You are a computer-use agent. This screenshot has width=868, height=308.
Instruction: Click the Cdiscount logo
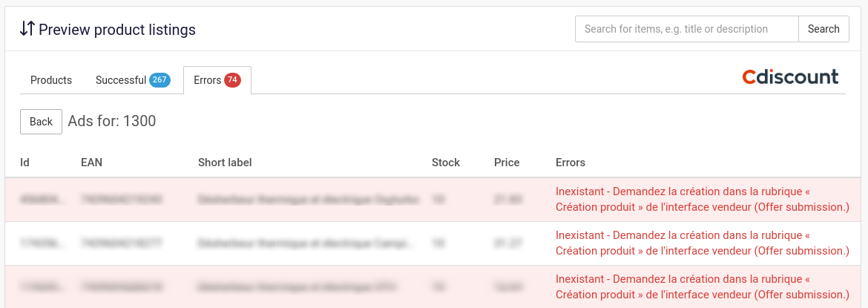coord(790,77)
